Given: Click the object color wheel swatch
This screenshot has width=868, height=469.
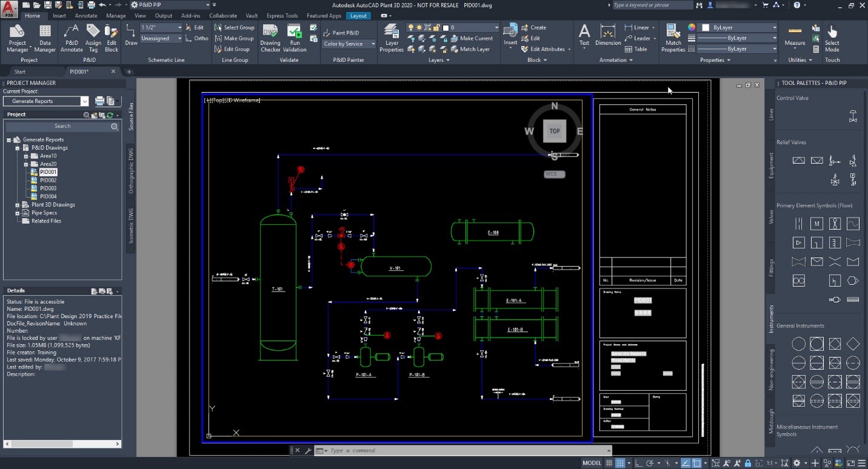Looking at the screenshot, I should pos(692,27).
